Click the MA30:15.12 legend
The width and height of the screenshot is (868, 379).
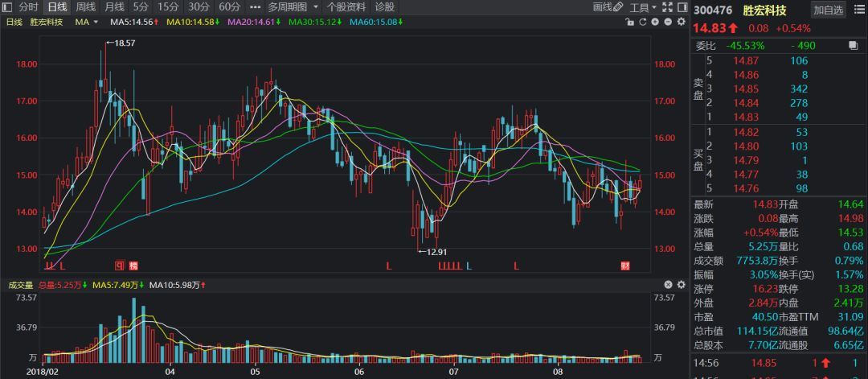click(x=315, y=23)
